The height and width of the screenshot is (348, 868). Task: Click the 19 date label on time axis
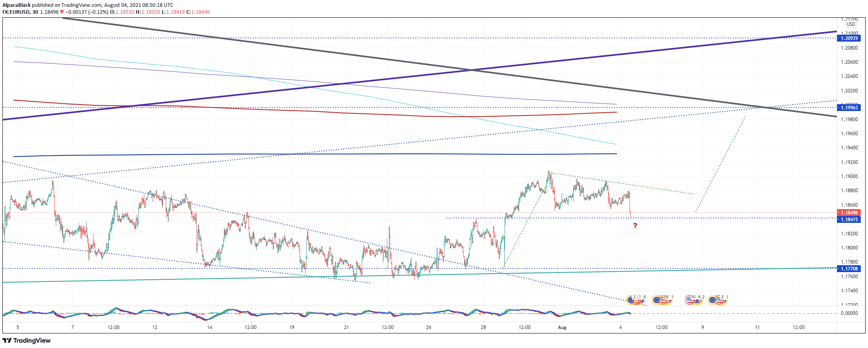[x=291, y=327]
